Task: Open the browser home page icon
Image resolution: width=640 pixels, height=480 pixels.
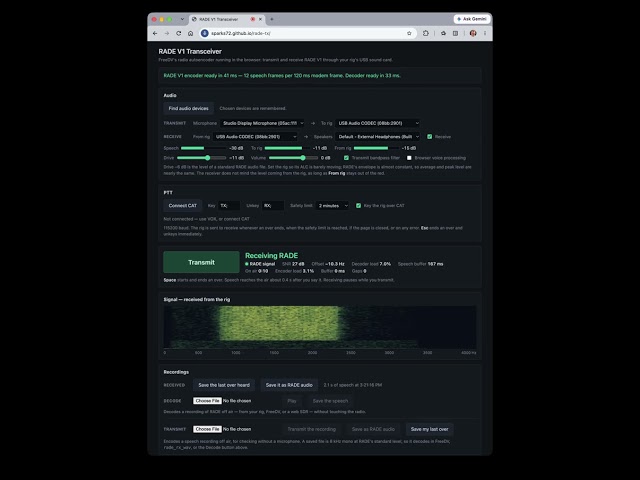Action: coord(190,33)
